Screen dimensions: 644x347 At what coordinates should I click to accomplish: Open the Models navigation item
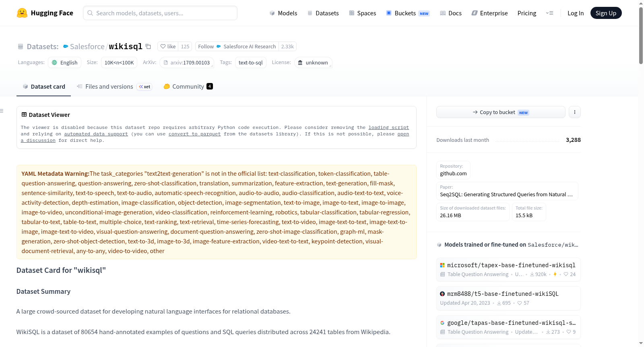point(283,13)
